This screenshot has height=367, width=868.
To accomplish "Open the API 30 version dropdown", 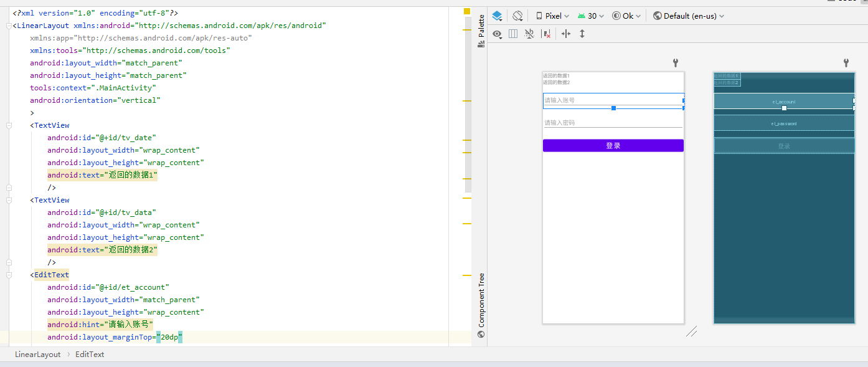I will [x=591, y=16].
